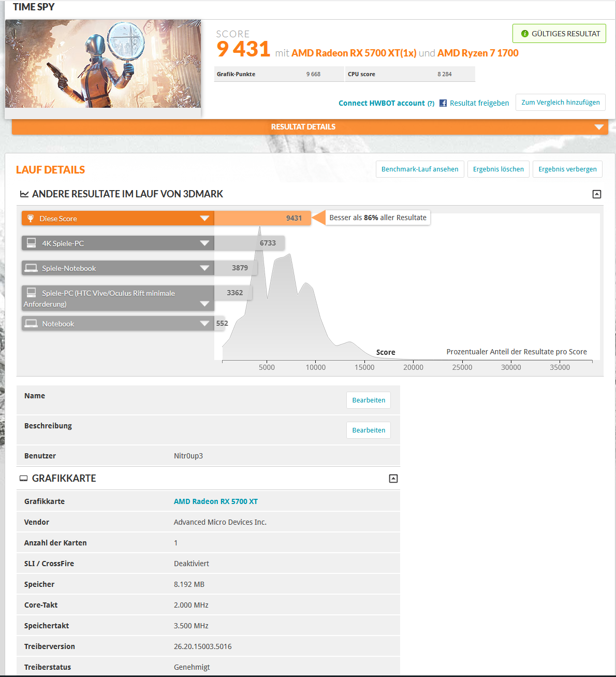Click the Core-Takt value 2.000 MHz

pos(191,605)
